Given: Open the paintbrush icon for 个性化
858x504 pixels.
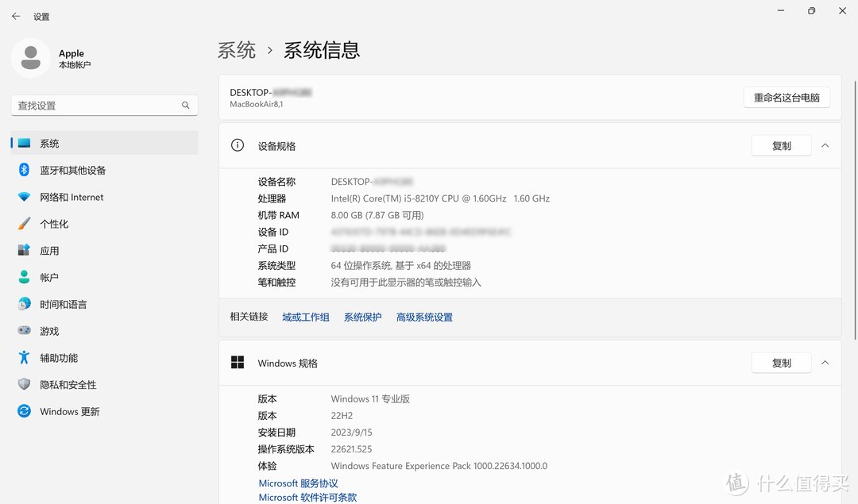Looking at the screenshot, I should [x=24, y=224].
